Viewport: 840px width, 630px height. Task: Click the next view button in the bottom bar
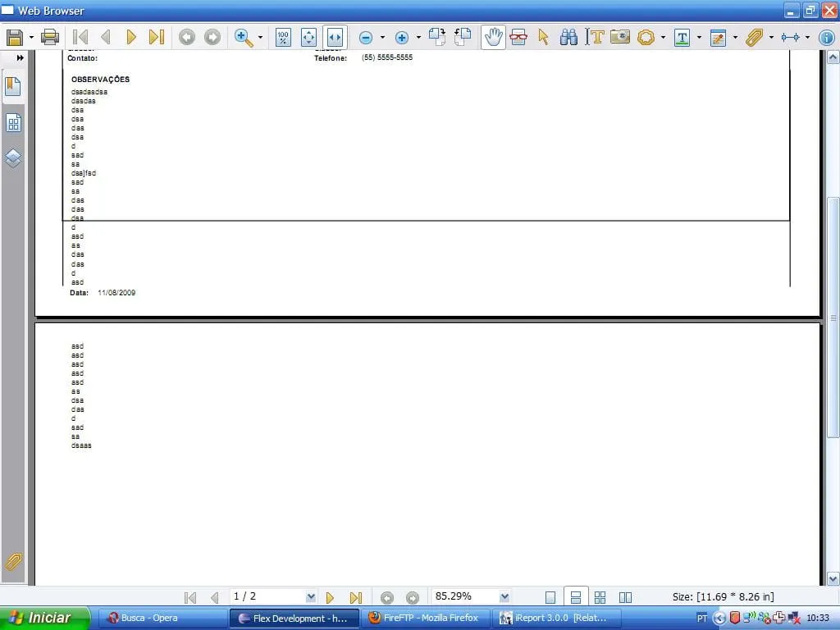coord(412,597)
